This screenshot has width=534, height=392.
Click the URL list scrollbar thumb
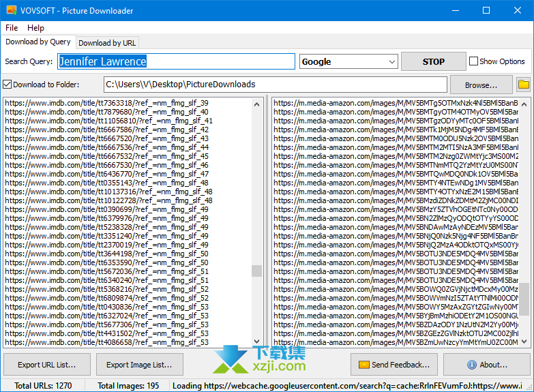coord(257,271)
